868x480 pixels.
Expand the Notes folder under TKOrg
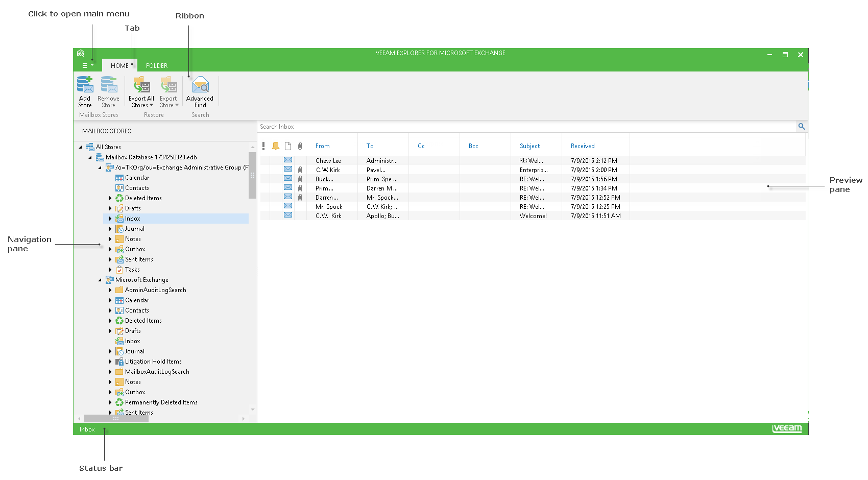(x=110, y=239)
